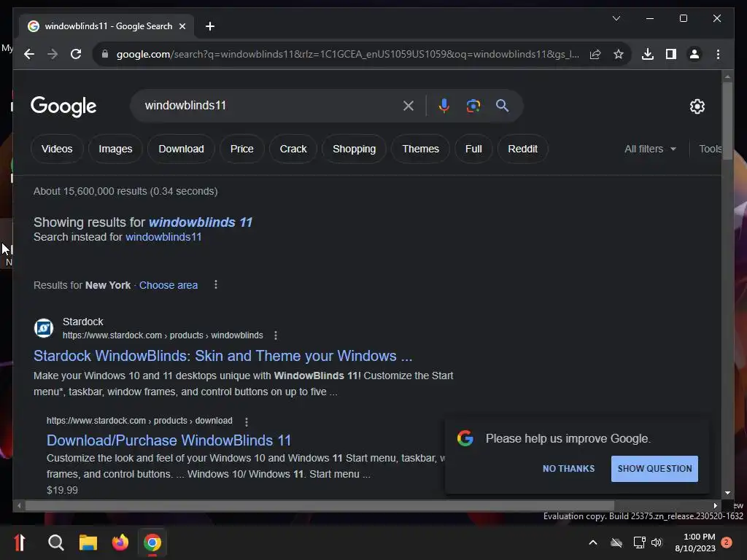The image size is (747, 560).
Task: Click the address bar URL
Action: pyautogui.click(x=348, y=54)
